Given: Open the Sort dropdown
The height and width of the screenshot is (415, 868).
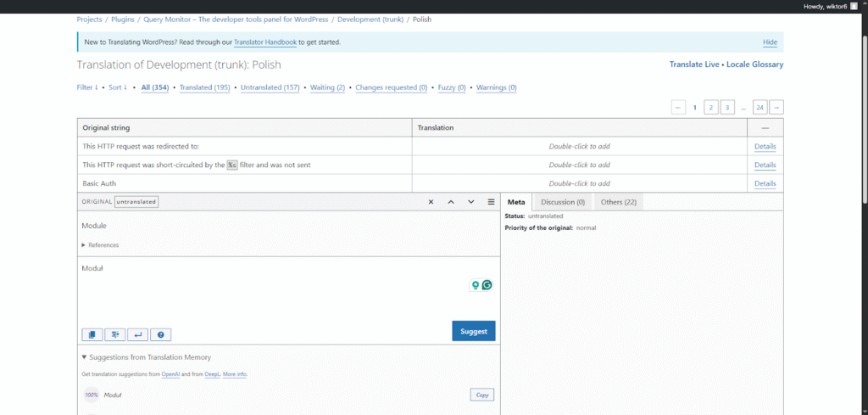Looking at the screenshot, I should 118,87.
